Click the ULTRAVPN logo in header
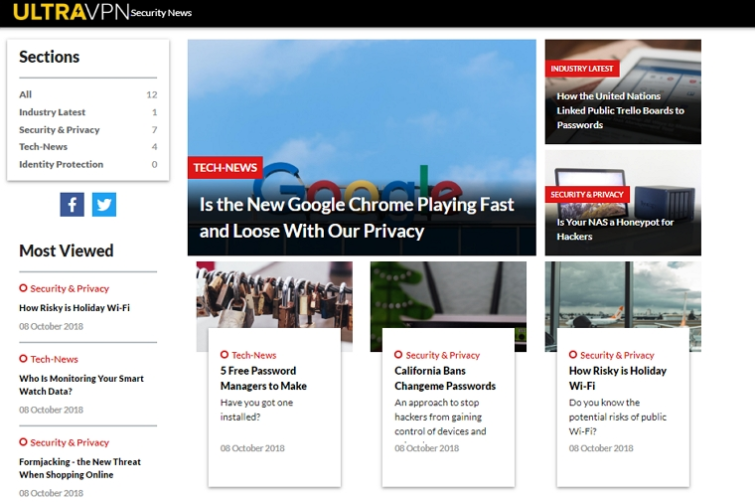 (71, 12)
